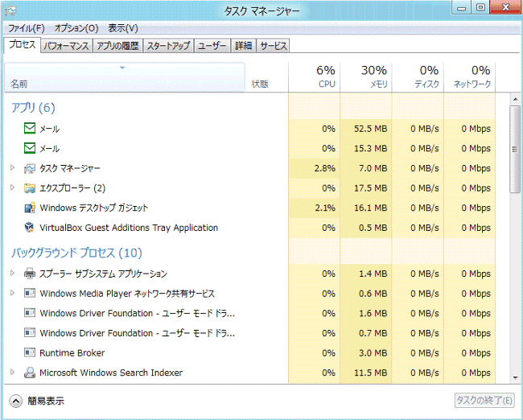Screen dimensions: 523x420
Task: Switch to the サービス tab
Action: [274, 46]
